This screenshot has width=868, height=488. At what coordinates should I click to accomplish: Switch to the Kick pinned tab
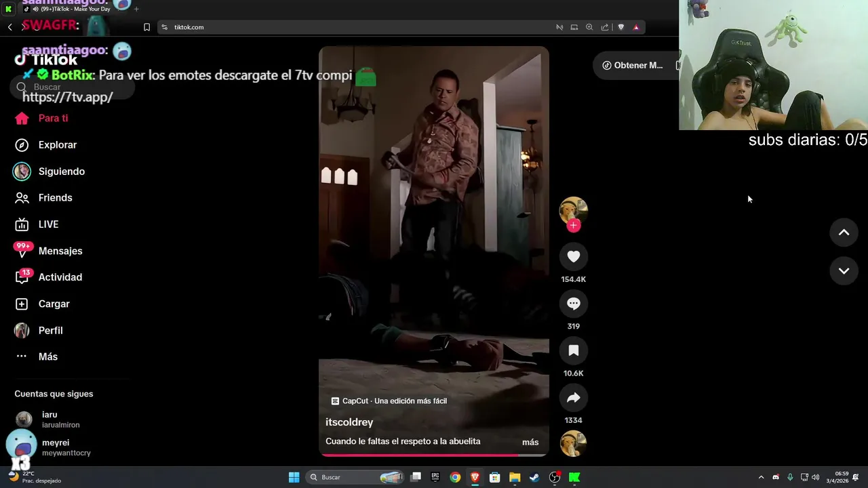[9, 9]
